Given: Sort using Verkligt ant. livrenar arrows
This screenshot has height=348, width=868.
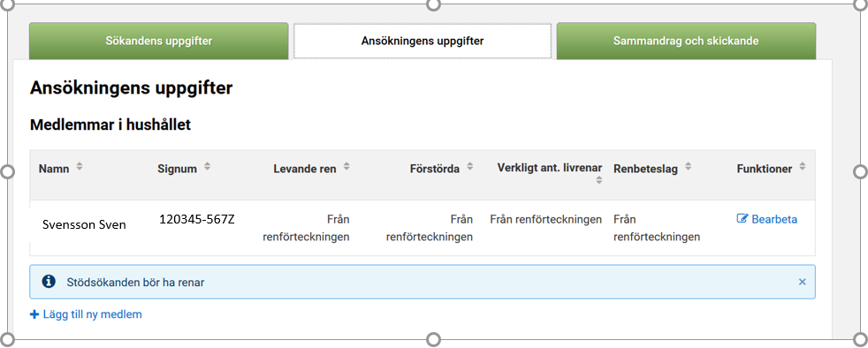Looking at the screenshot, I should pyautogui.click(x=599, y=180).
